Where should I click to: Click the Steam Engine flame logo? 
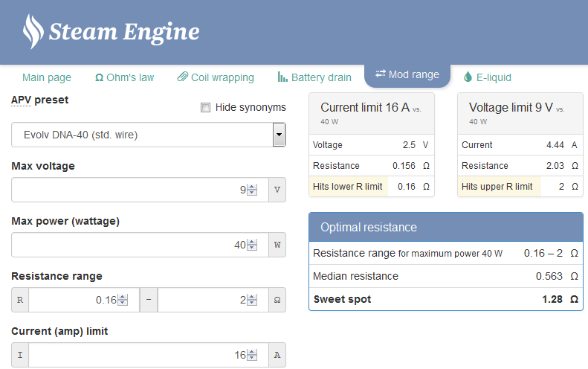pos(33,31)
